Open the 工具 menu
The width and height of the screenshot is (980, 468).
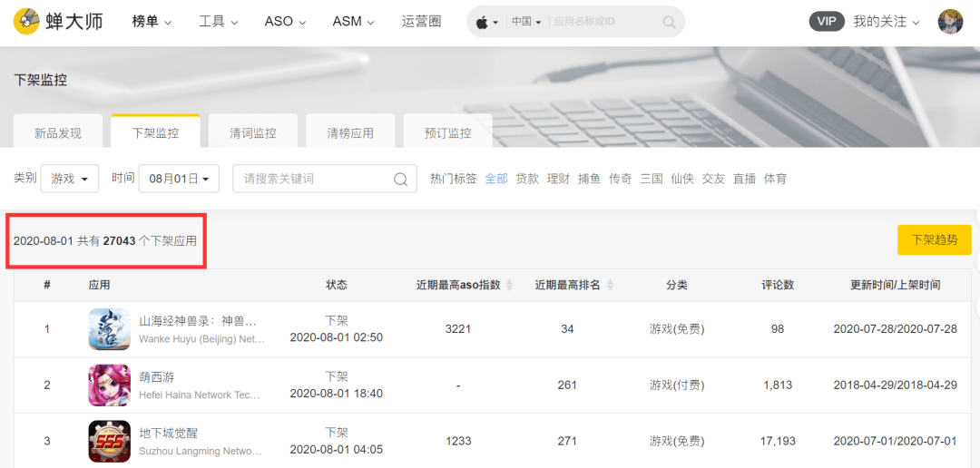coord(218,22)
